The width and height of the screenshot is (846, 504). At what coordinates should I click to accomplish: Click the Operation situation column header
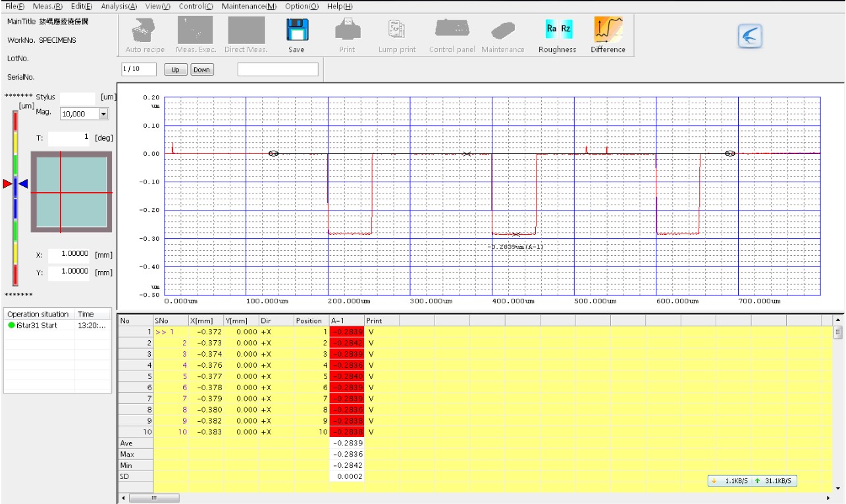(40, 315)
